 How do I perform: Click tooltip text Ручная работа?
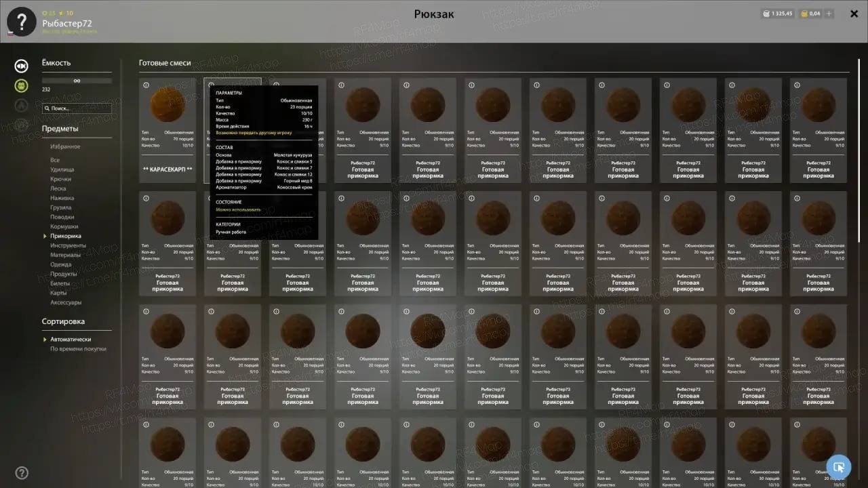pyautogui.click(x=231, y=232)
